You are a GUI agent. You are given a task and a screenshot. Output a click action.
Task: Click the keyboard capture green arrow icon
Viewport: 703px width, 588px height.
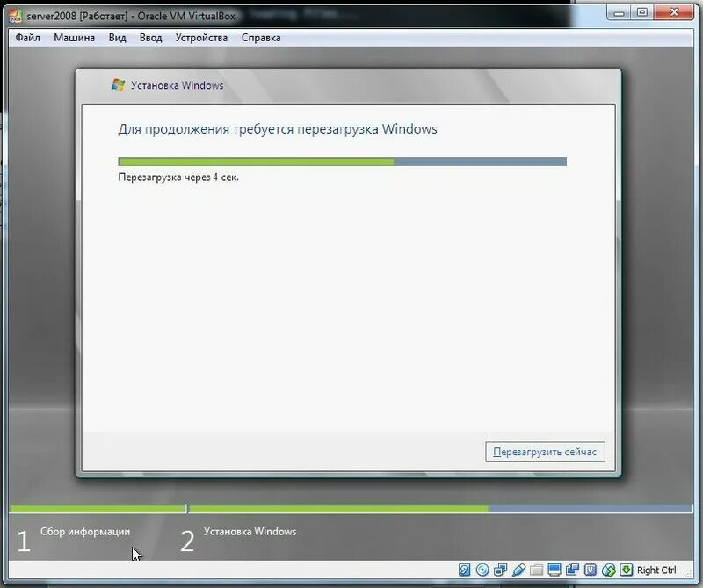click(x=626, y=570)
